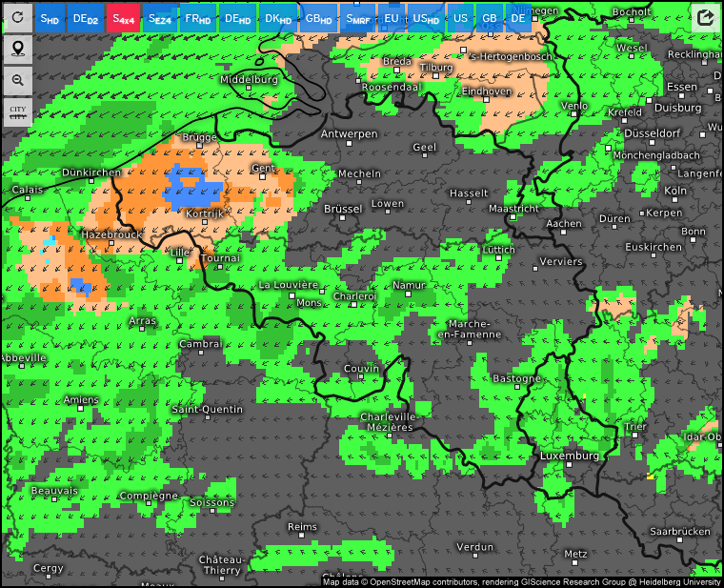Click the Middelburg city marker

pyautogui.click(x=249, y=88)
